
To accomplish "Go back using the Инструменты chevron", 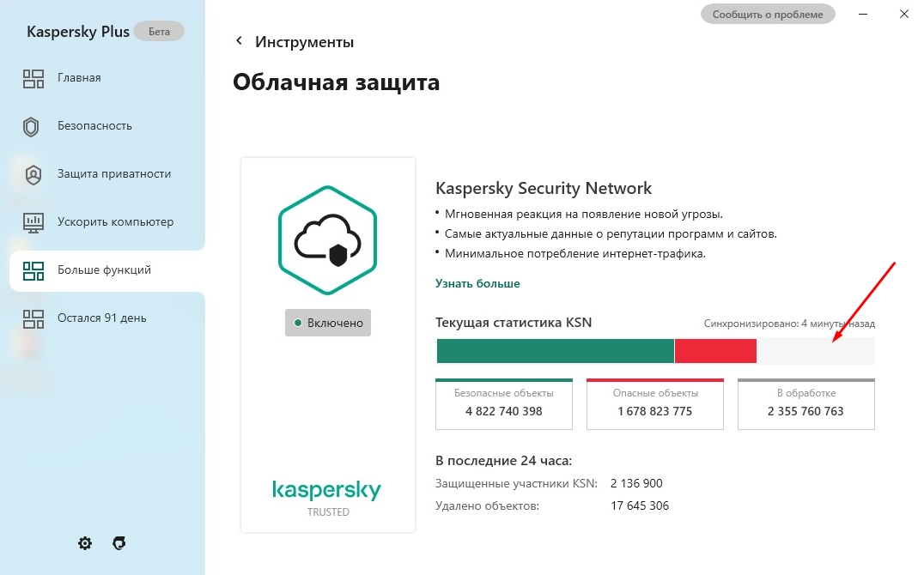I will tap(239, 40).
